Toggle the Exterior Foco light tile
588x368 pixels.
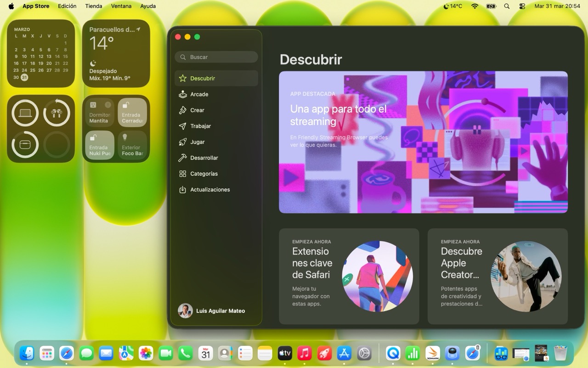132,145
